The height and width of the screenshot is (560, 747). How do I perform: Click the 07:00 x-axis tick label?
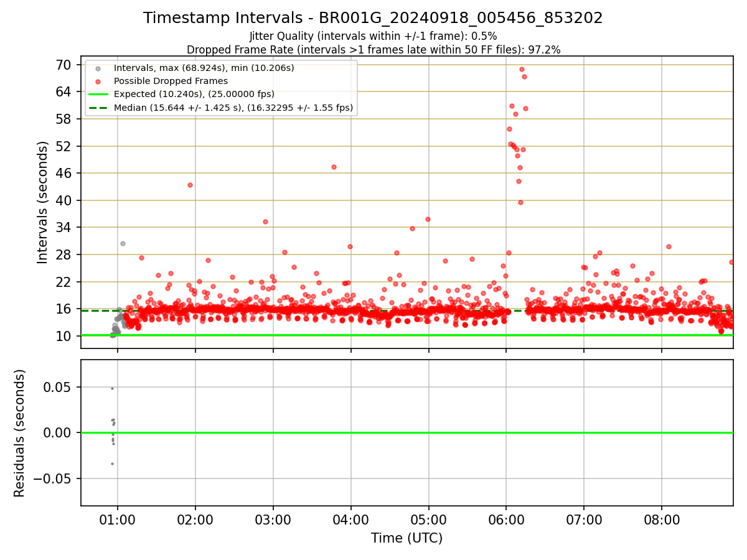point(584,519)
